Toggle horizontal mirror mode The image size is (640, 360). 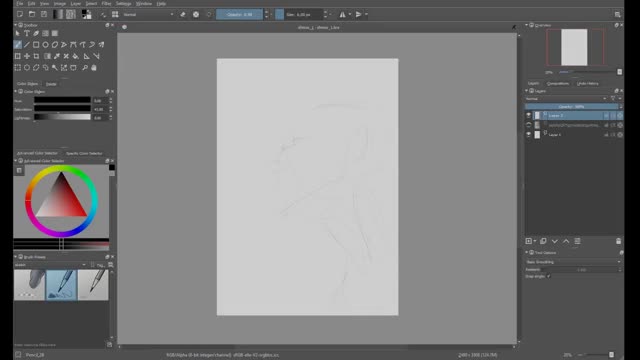[x=342, y=14]
